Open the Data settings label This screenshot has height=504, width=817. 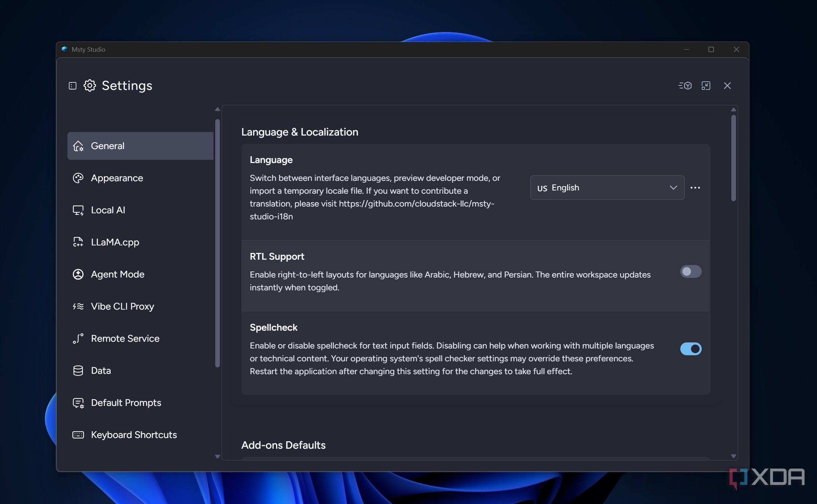point(101,371)
